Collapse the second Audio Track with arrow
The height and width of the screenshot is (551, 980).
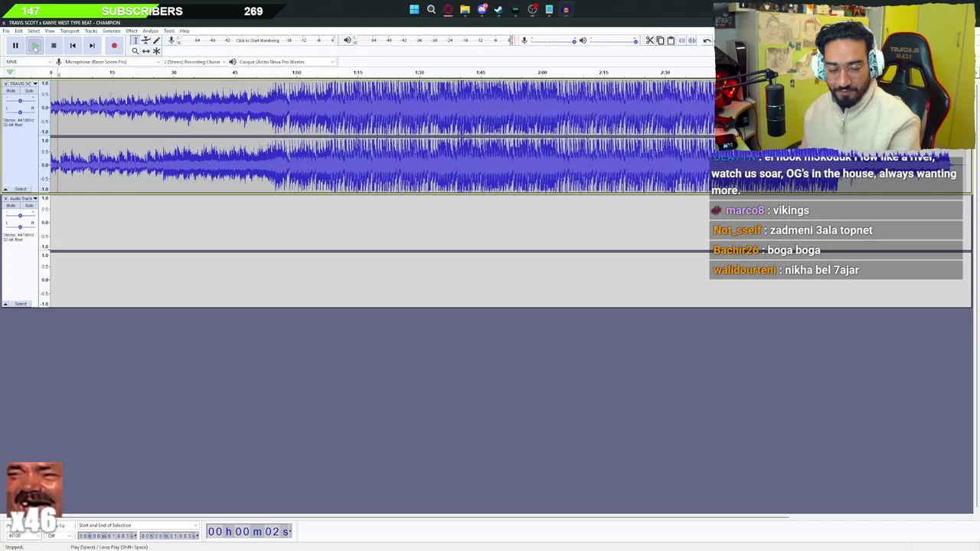[x=5, y=304]
